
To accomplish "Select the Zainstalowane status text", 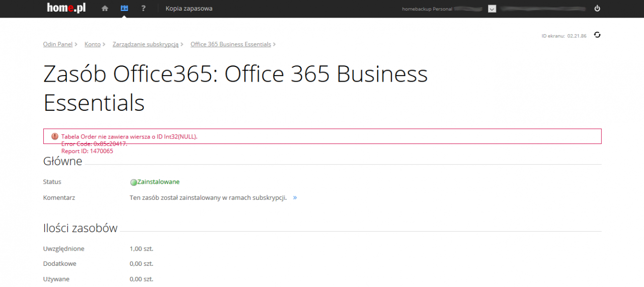I will click(158, 182).
